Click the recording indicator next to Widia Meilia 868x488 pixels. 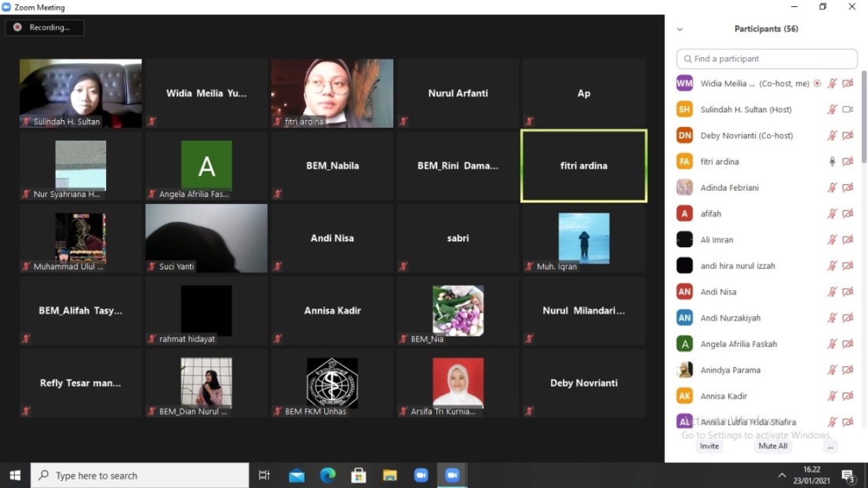817,83
